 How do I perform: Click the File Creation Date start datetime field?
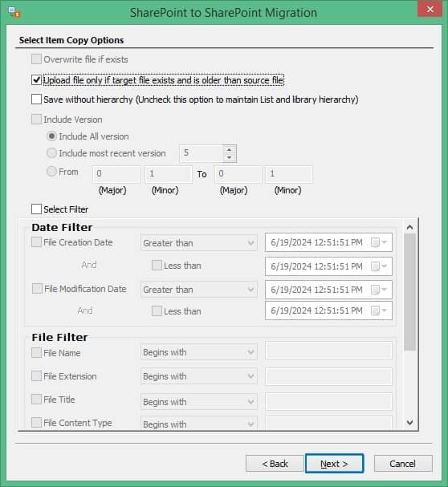click(x=328, y=242)
